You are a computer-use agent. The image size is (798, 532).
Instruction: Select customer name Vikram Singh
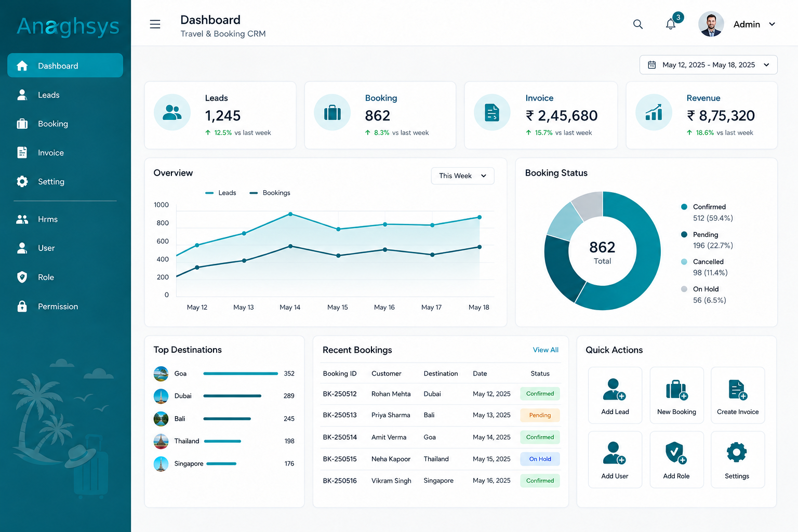391,481
